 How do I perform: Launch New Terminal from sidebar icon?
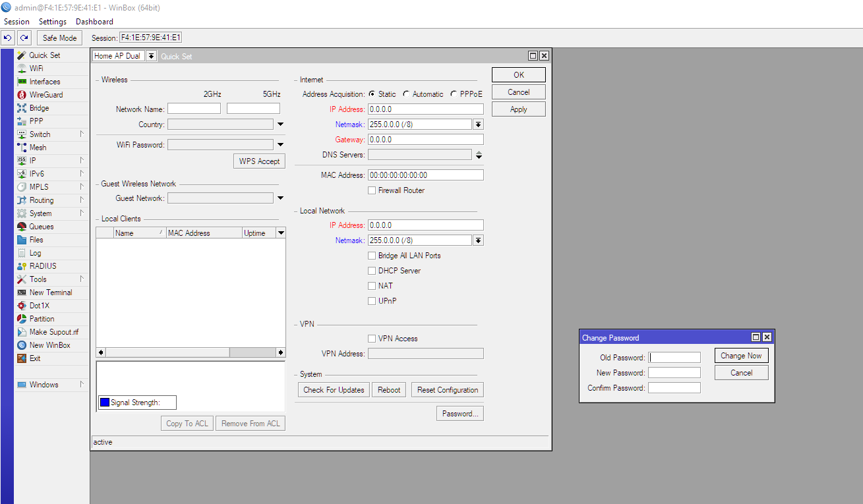click(x=22, y=293)
